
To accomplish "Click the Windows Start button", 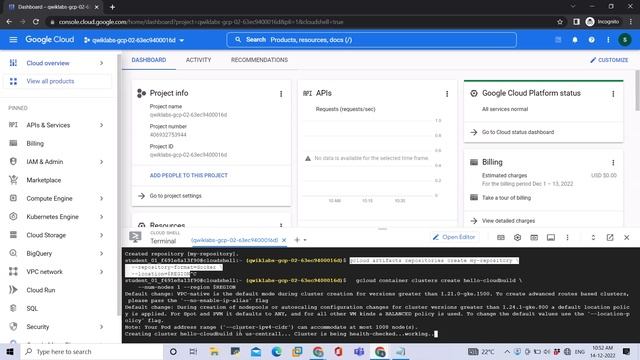I will click(x=10, y=351).
